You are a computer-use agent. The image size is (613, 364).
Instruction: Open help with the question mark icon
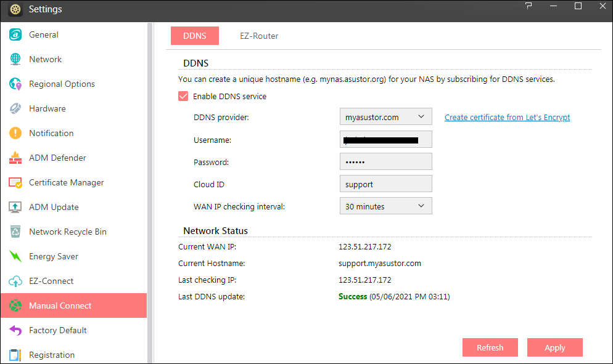[x=529, y=6]
